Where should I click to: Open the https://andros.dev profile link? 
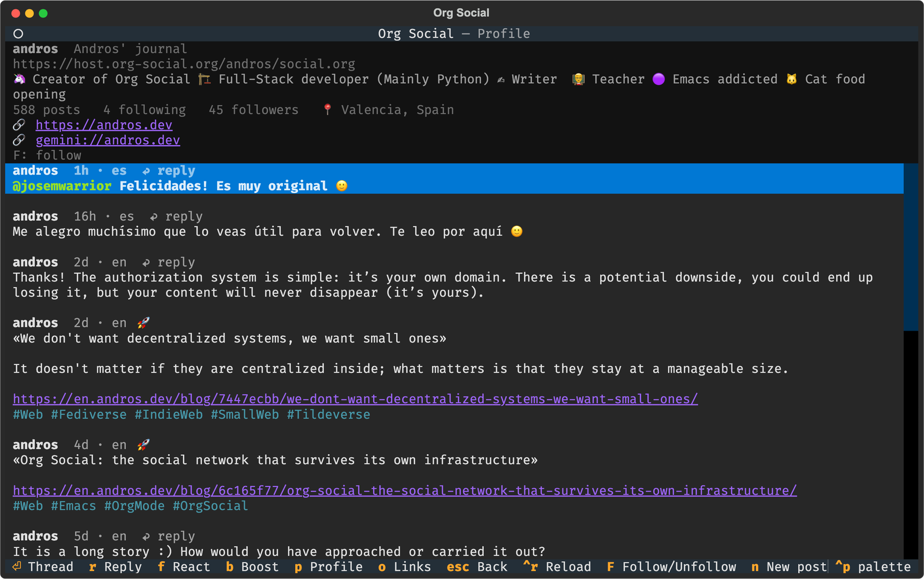click(x=104, y=125)
